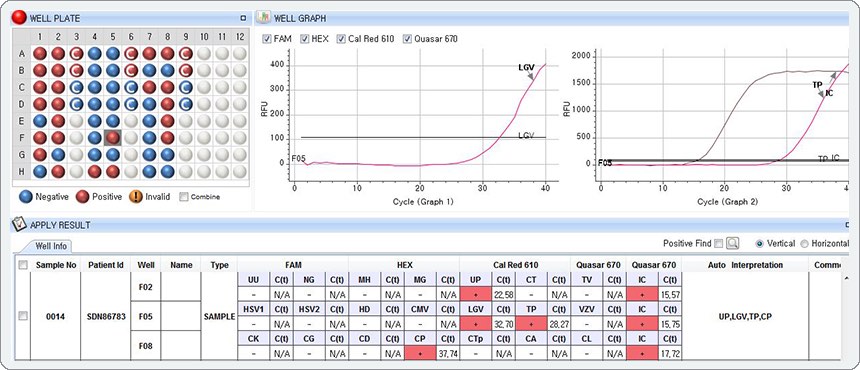Click the UP C(t) value 22,58

[x=503, y=295]
